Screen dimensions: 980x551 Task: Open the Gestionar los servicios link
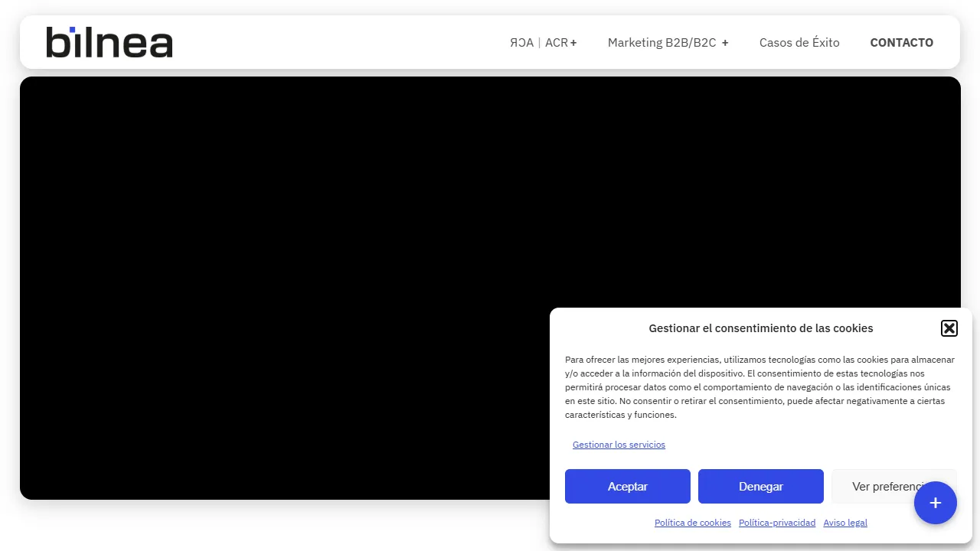[619, 445]
